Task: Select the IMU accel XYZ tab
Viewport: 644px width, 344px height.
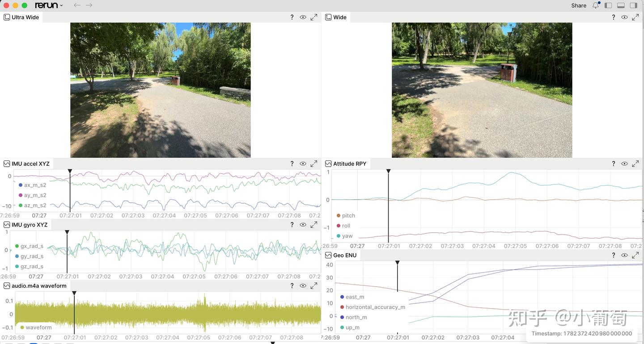Action: point(27,164)
